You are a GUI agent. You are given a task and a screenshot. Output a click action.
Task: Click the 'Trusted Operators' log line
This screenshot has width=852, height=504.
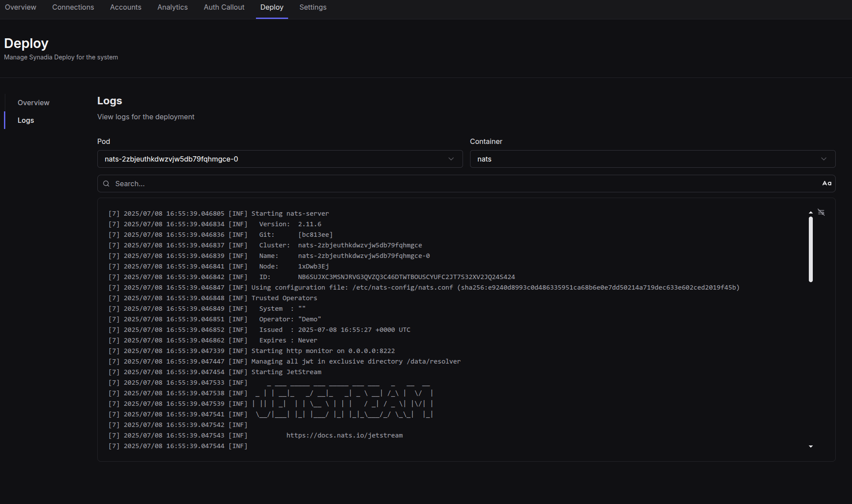point(213,298)
